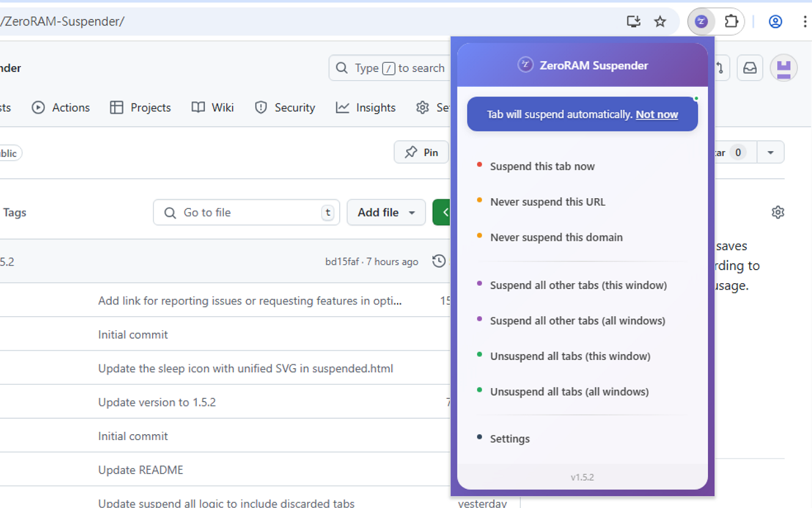Viewport: 812px width, 508px height.
Task: Switch to the Actions repository tab
Action: pyautogui.click(x=61, y=108)
